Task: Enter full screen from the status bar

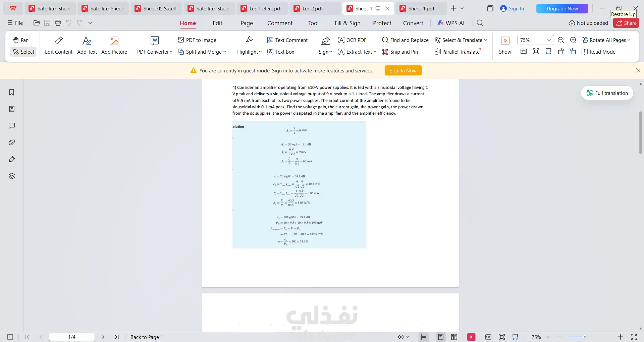Action: tap(634, 337)
